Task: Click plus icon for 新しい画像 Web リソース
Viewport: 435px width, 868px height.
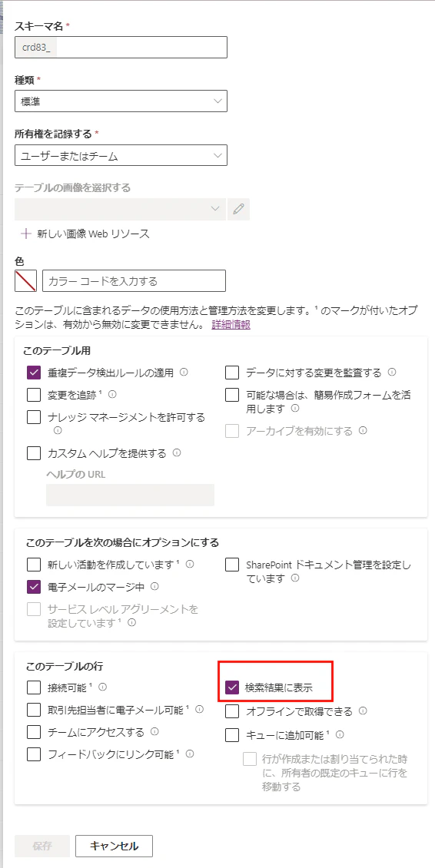Action: [x=25, y=234]
